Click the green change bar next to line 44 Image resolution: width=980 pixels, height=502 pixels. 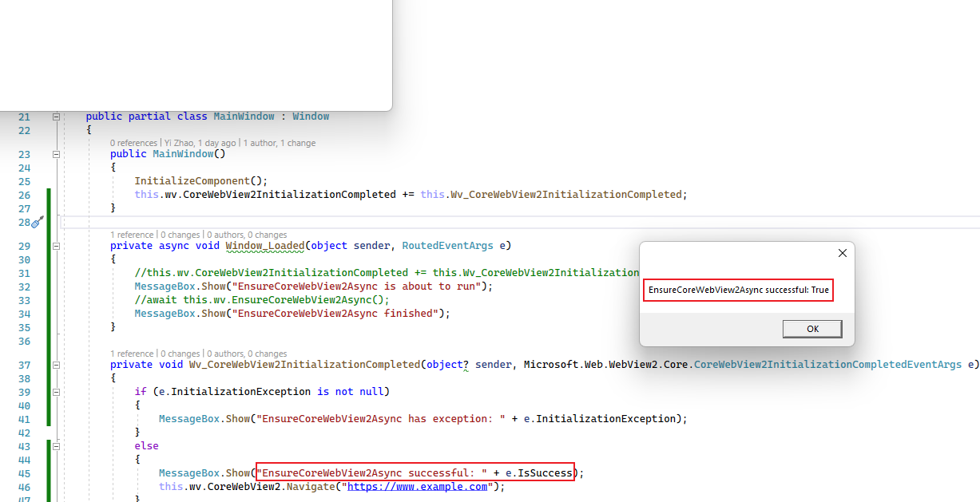47,459
